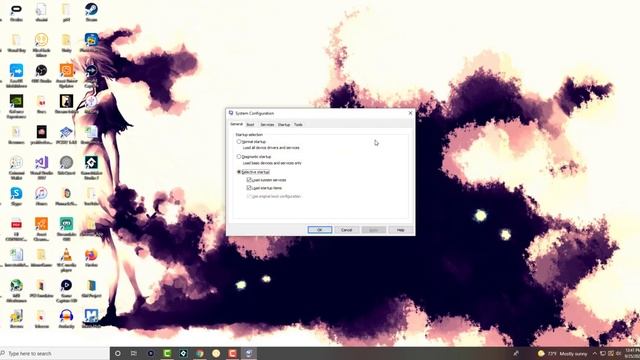Open the iTunes desktop icon
The width and height of the screenshot is (640, 360).
tap(41, 196)
